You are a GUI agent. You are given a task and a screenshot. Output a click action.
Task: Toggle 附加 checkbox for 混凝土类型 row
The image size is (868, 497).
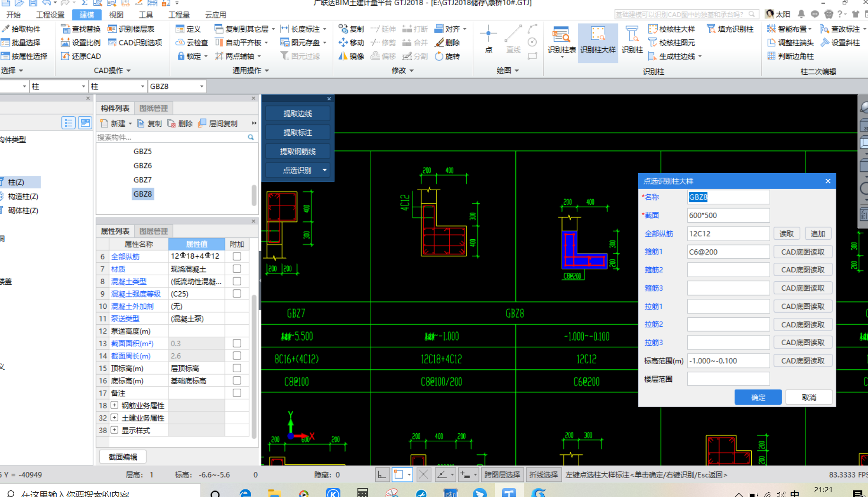(237, 281)
